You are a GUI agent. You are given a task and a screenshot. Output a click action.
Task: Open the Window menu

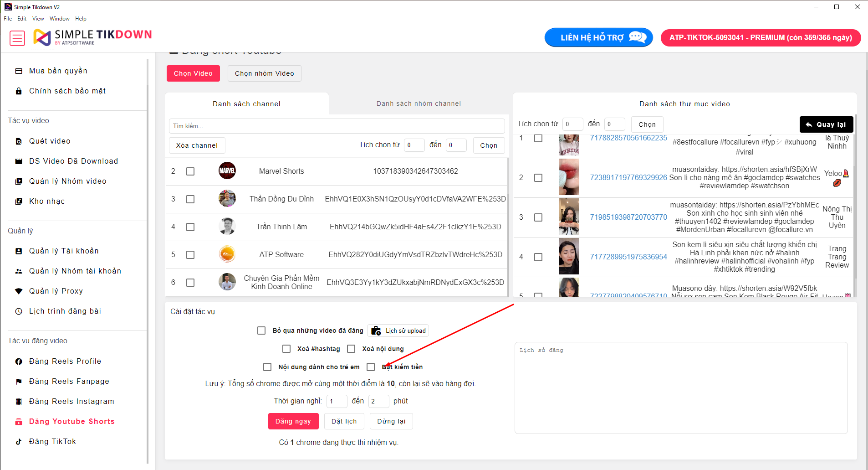(x=60, y=19)
